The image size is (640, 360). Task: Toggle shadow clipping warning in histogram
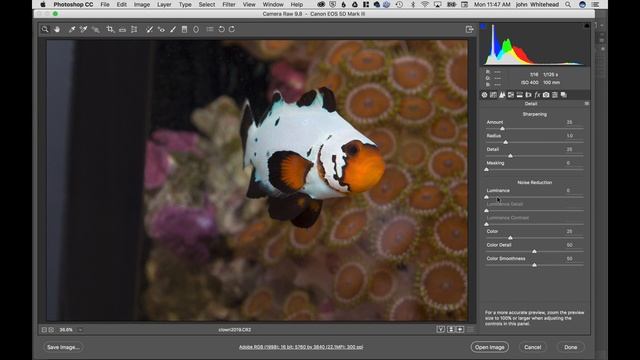(x=483, y=26)
